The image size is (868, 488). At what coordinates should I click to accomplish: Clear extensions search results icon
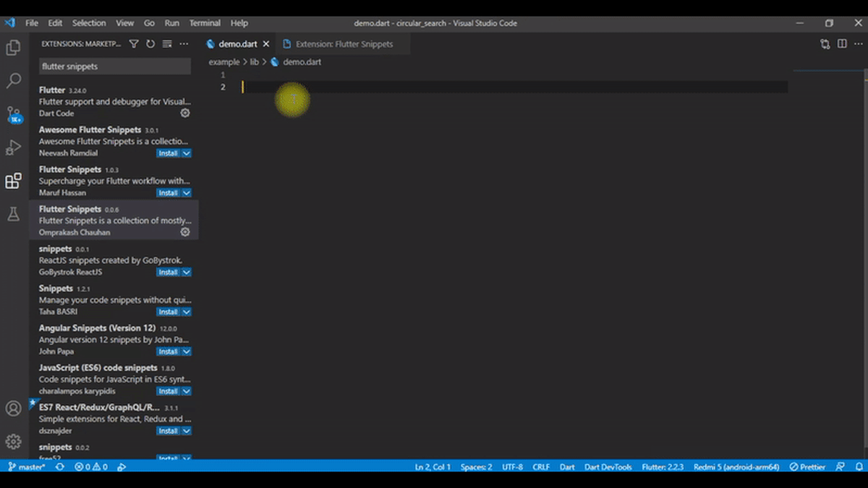[167, 44]
